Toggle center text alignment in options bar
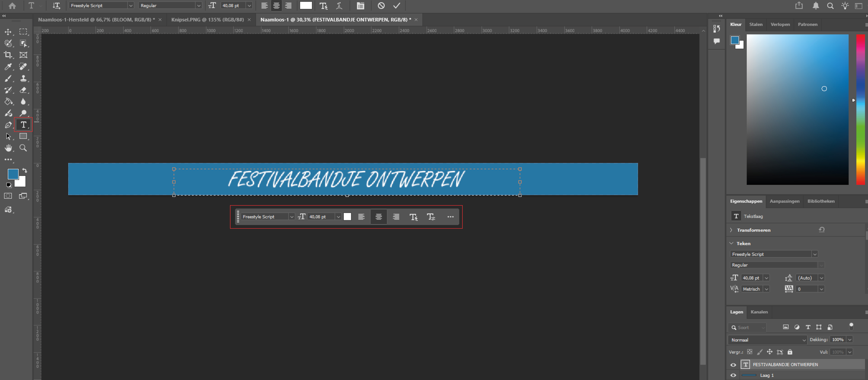The height and width of the screenshot is (380, 868). pos(276,5)
